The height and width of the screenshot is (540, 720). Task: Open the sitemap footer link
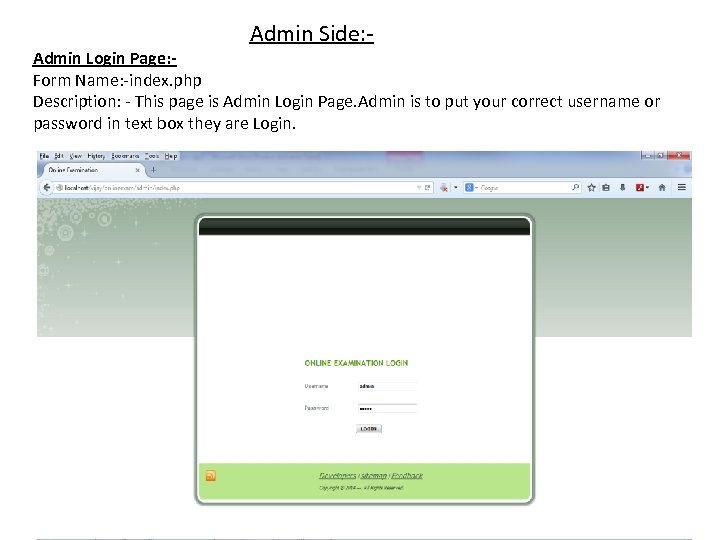coord(374,476)
